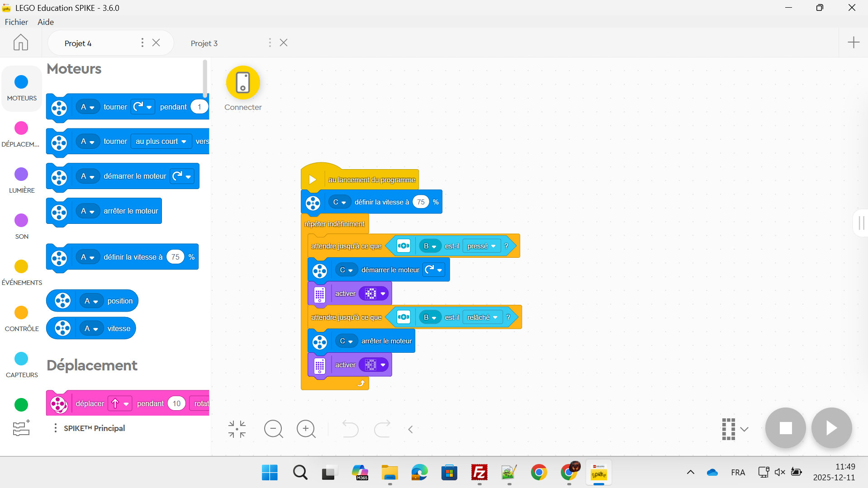Open the 'relâché' dropdown in wait block
868x488 pixels.
click(x=483, y=317)
